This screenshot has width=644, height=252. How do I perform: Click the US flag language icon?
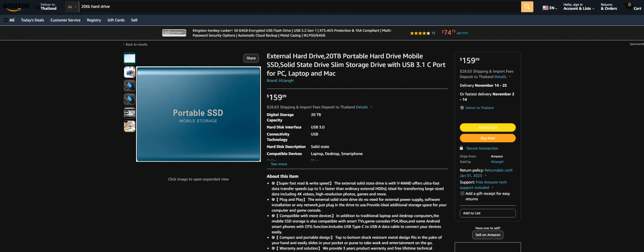tap(545, 8)
